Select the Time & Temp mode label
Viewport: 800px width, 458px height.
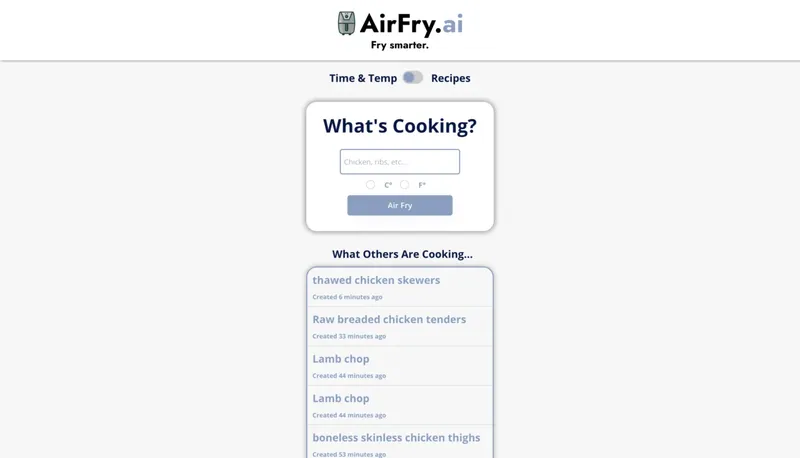[363, 78]
